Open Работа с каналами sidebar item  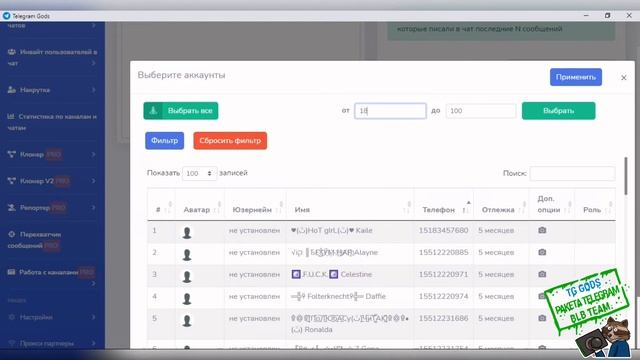(52, 277)
